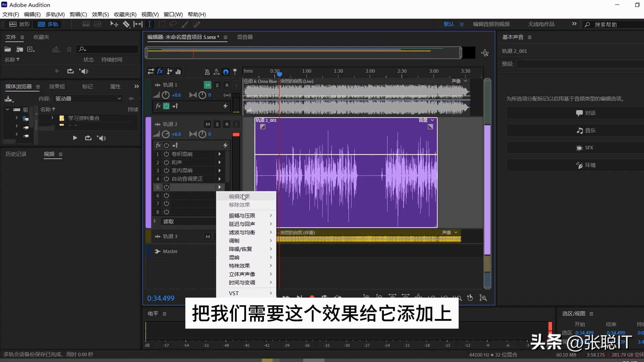Assign the 对话 audio type

pyautogui.click(x=586, y=113)
